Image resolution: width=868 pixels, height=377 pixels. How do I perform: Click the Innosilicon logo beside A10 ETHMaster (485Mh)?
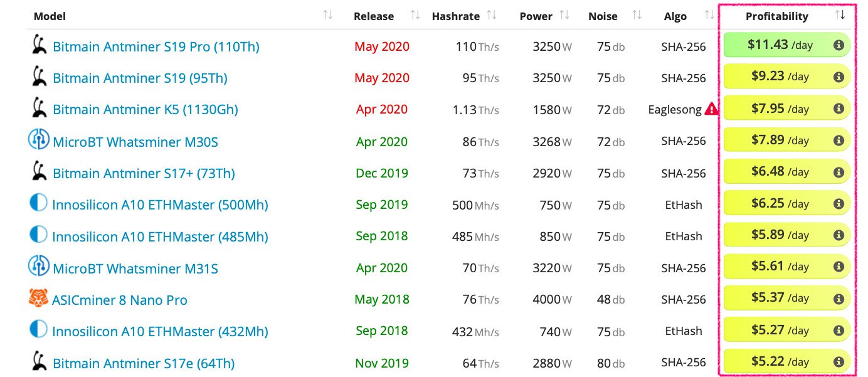(39, 235)
